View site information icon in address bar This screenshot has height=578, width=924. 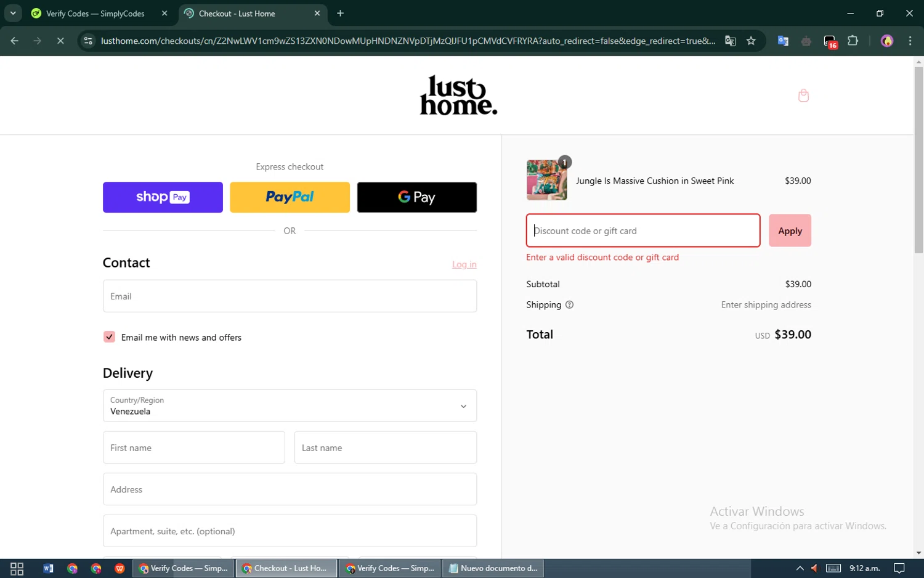(88, 41)
